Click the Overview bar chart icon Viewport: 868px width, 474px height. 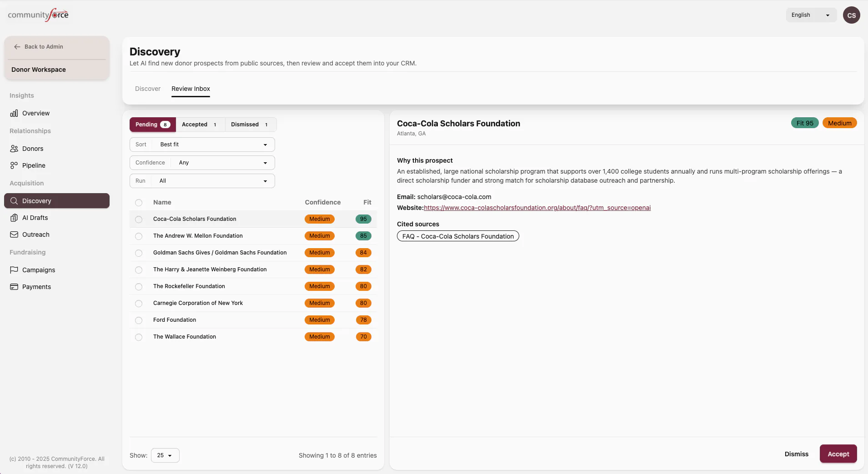(14, 113)
